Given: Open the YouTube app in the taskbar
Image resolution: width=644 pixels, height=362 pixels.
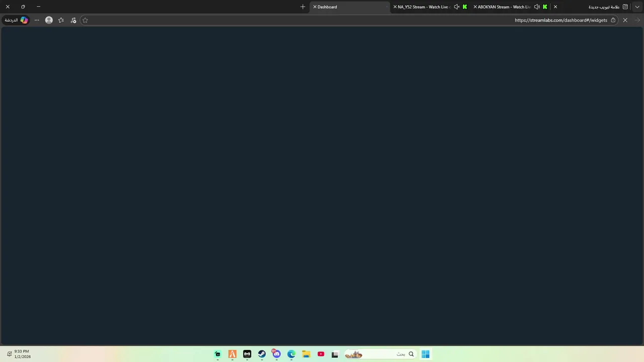Looking at the screenshot, I should click(x=320, y=354).
